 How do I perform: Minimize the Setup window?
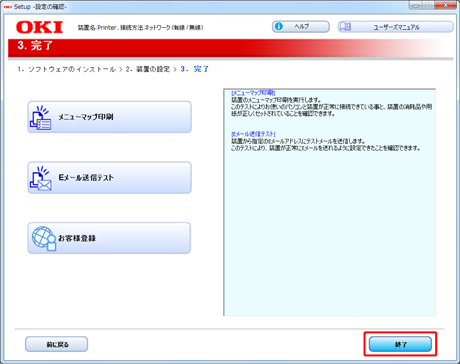415,5
